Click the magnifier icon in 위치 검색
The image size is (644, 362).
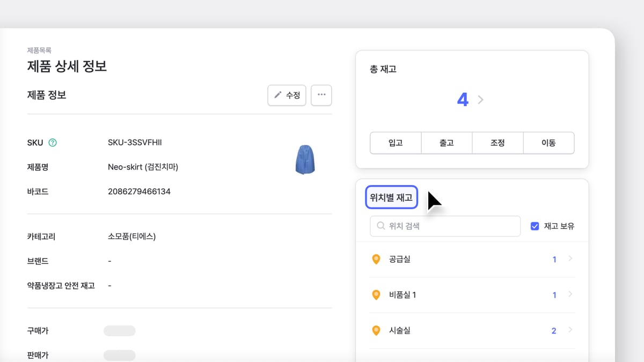381,226
